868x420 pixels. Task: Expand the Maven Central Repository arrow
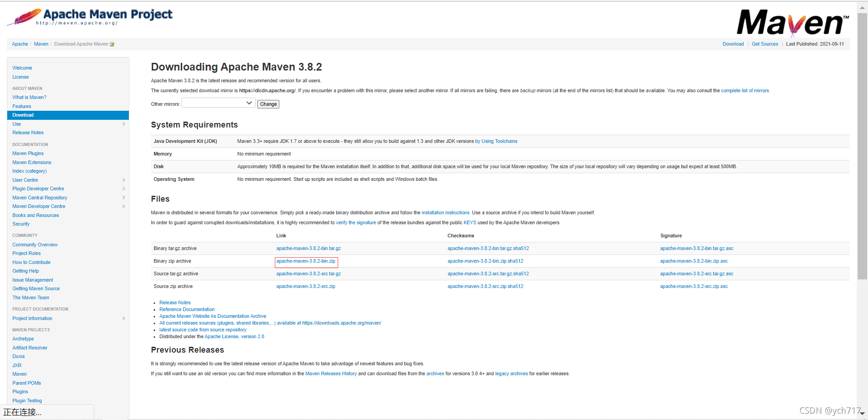tap(124, 198)
